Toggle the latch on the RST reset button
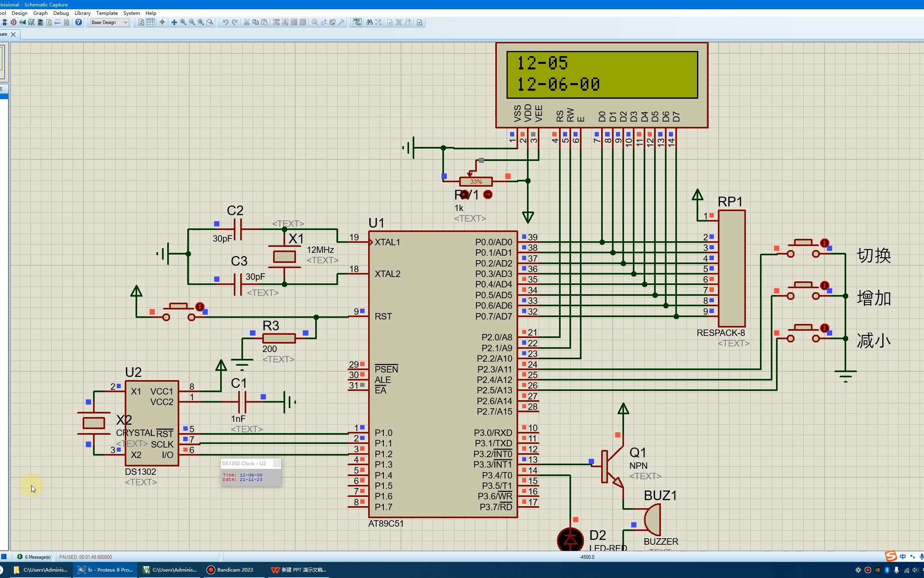 [200, 307]
